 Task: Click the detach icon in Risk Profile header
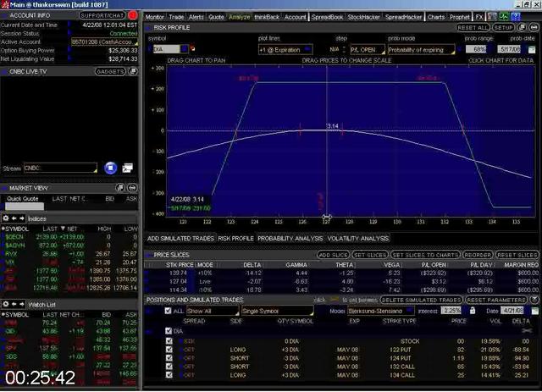[x=522, y=27]
